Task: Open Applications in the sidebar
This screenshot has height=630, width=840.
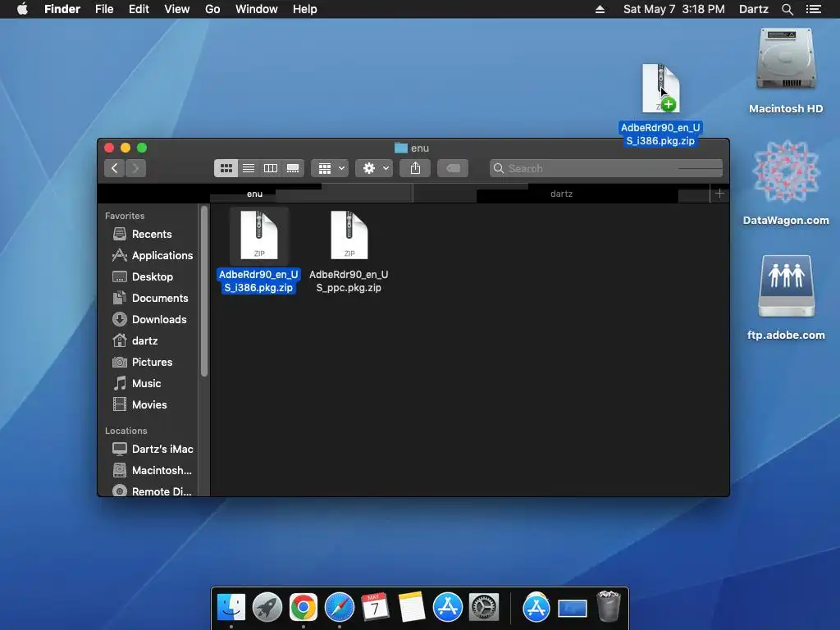Action: [x=152, y=256]
